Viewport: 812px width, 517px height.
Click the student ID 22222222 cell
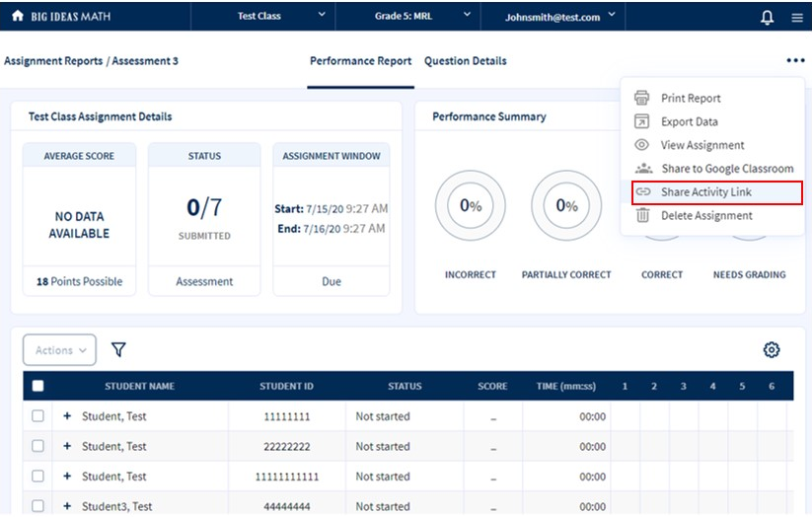click(287, 447)
